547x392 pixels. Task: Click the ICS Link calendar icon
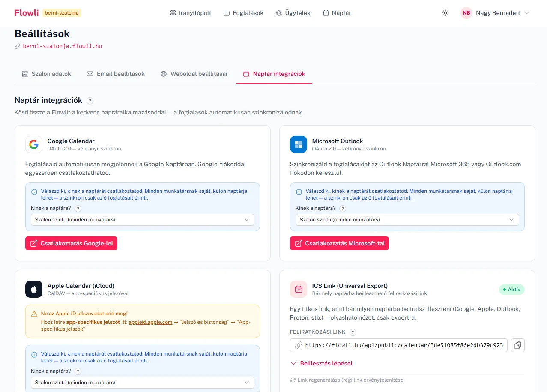(299, 289)
